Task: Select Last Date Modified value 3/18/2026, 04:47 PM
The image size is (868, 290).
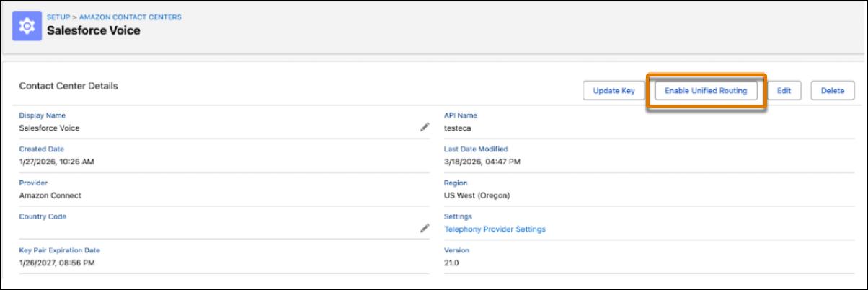Action: (x=482, y=162)
